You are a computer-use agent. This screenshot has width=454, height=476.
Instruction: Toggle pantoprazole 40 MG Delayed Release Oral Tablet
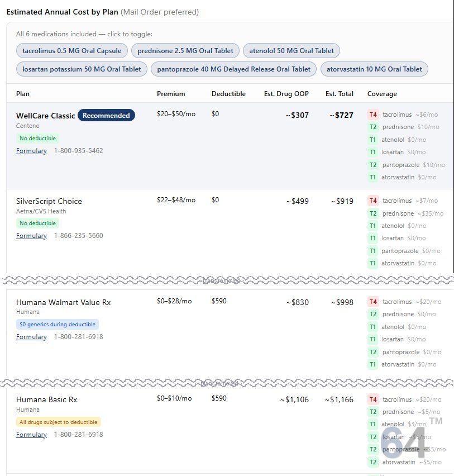click(x=233, y=69)
